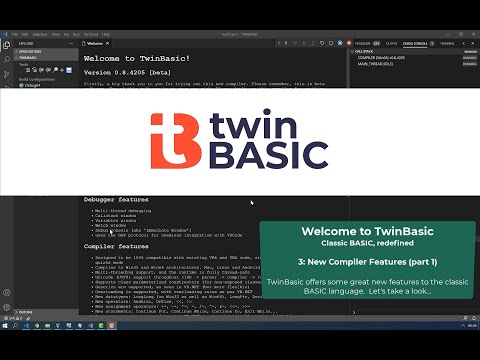Screen dimensions: 480x360
Task: Click the VS Code taskbar icon
Action: pyautogui.click(x=26, y=326)
